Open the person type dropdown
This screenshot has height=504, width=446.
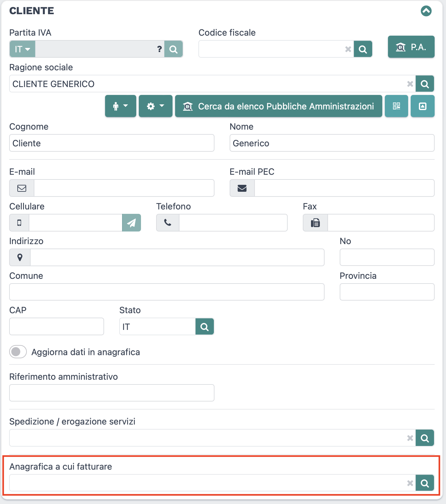pyautogui.click(x=120, y=106)
